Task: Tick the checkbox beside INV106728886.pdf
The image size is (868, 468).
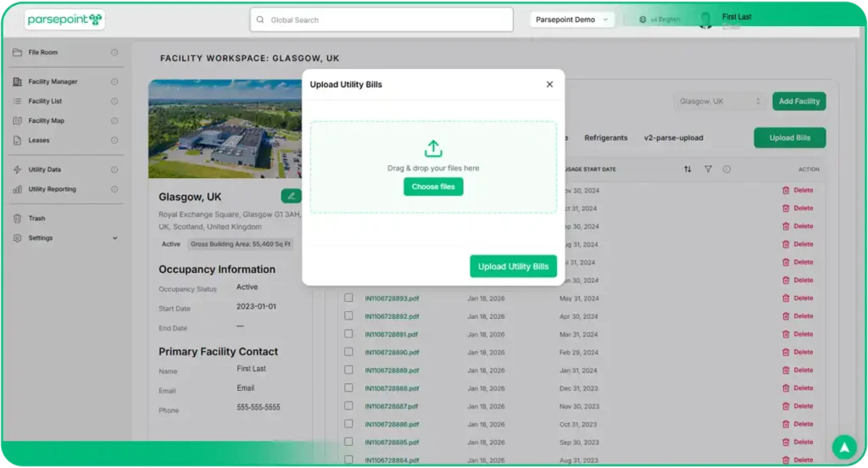Action: pos(348,424)
